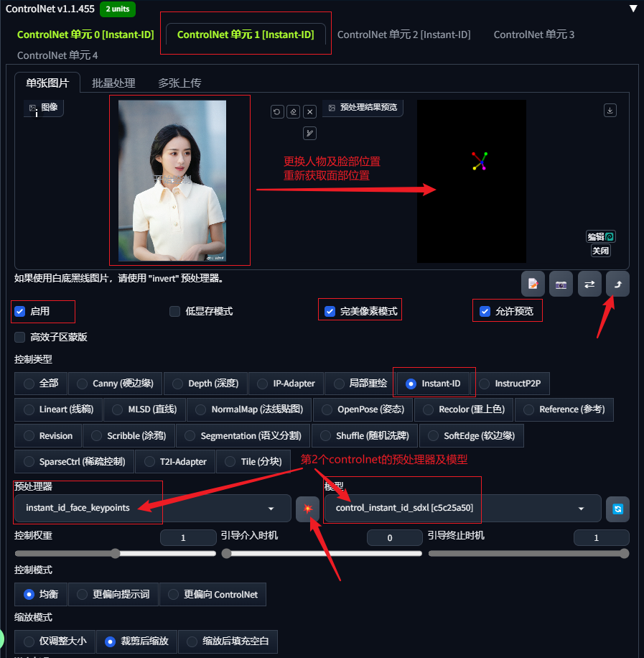Select Depth (深度) control type
Viewport: 644px width, 658px height.
[x=205, y=384]
